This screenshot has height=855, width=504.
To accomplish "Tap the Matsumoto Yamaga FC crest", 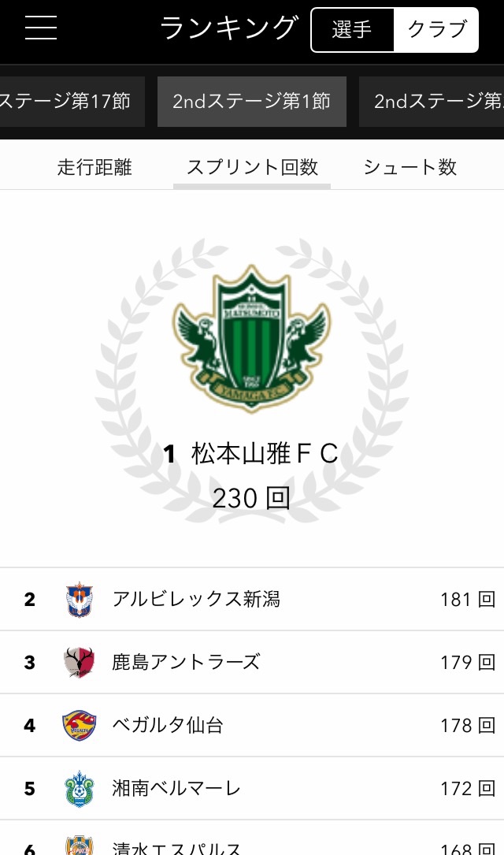I will tap(252, 339).
